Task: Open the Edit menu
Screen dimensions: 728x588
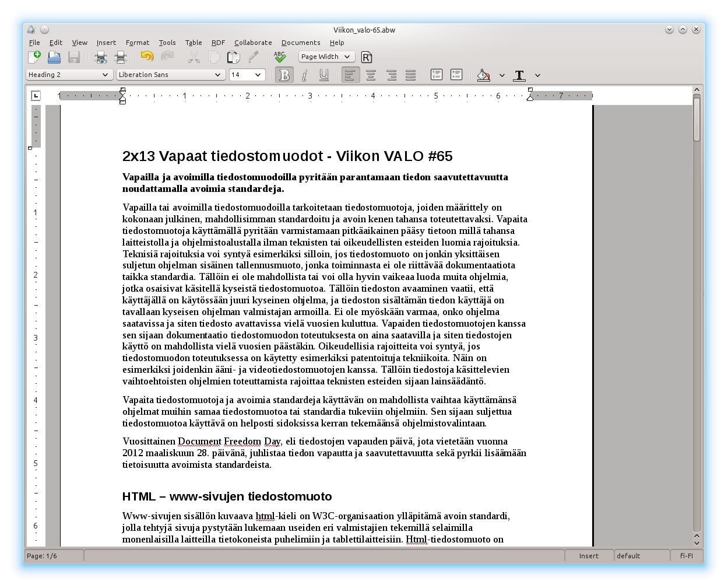Action: [56, 43]
